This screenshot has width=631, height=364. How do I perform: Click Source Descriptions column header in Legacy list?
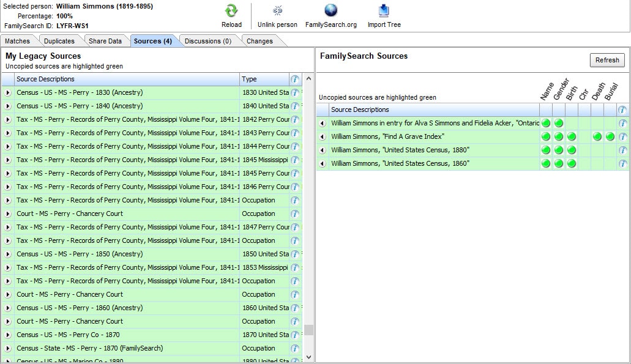pyautogui.click(x=127, y=80)
